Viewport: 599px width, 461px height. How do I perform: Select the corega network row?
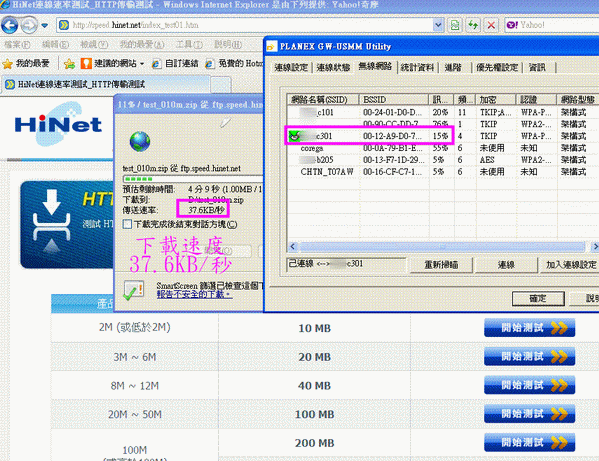click(x=443, y=148)
